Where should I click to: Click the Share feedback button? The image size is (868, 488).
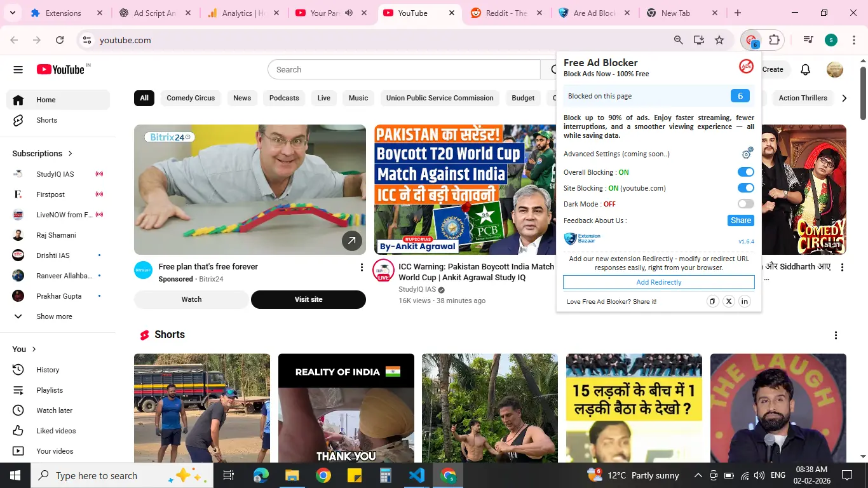pyautogui.click(x=741, y=220)
